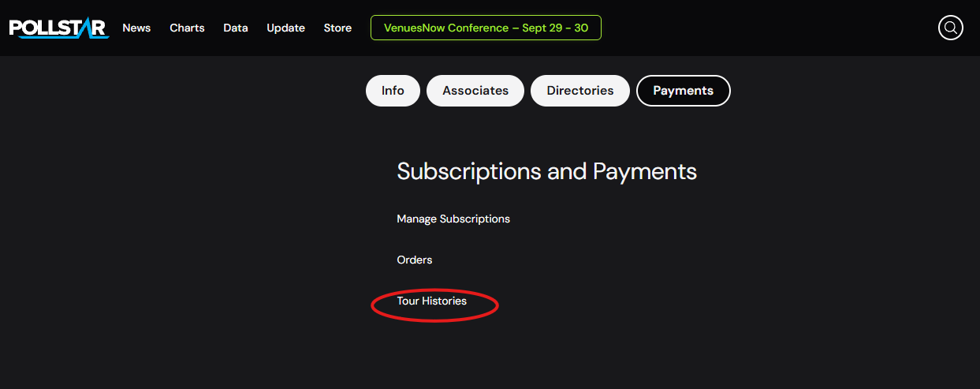
Task: Select the Payments tab
Action: point(684,91)
